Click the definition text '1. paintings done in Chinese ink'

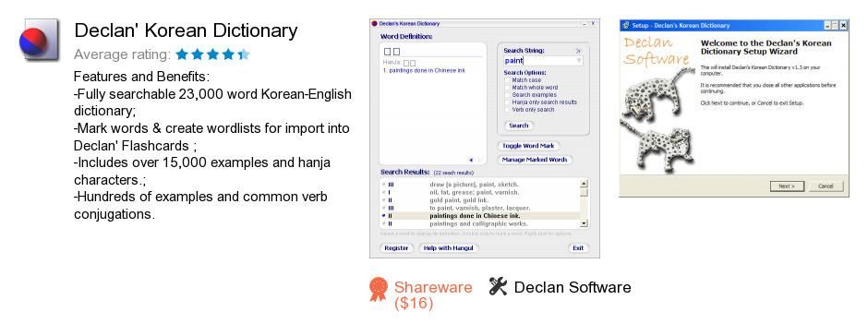coord(424,71)
